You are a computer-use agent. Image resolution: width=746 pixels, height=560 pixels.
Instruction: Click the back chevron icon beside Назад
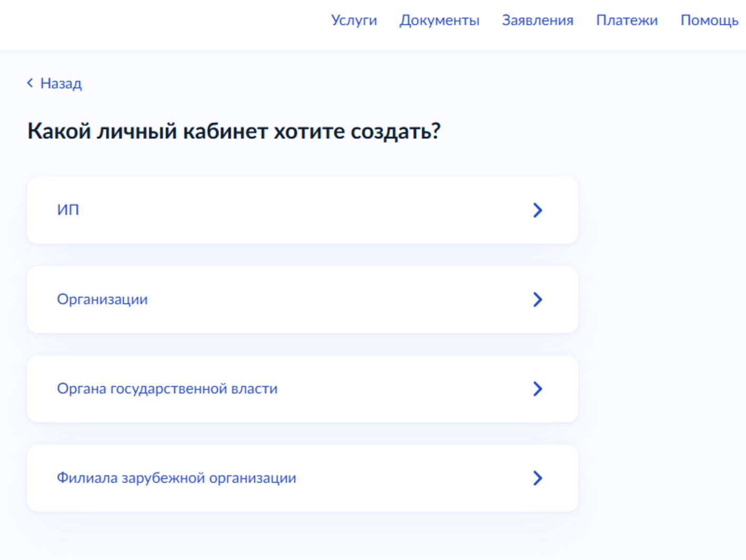tap(30, 83)
